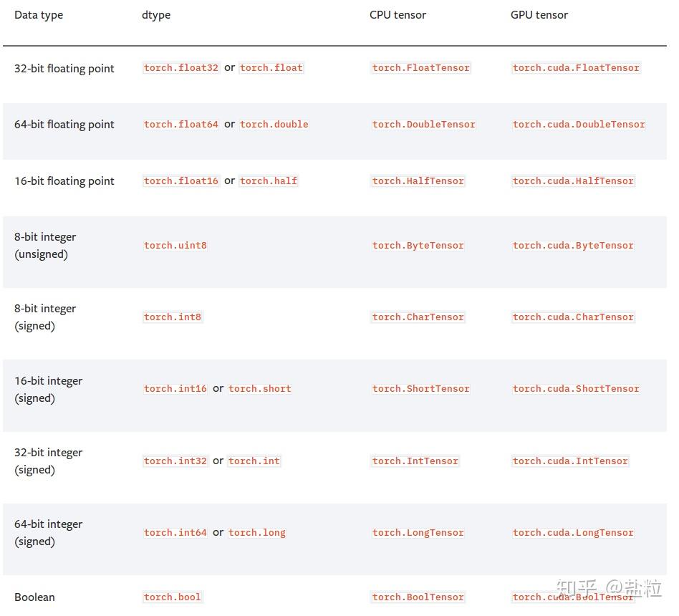
Task: Select torch.ByteTensor in CPU tensor column
Action: pyautogui.click(x=418, y=246)
